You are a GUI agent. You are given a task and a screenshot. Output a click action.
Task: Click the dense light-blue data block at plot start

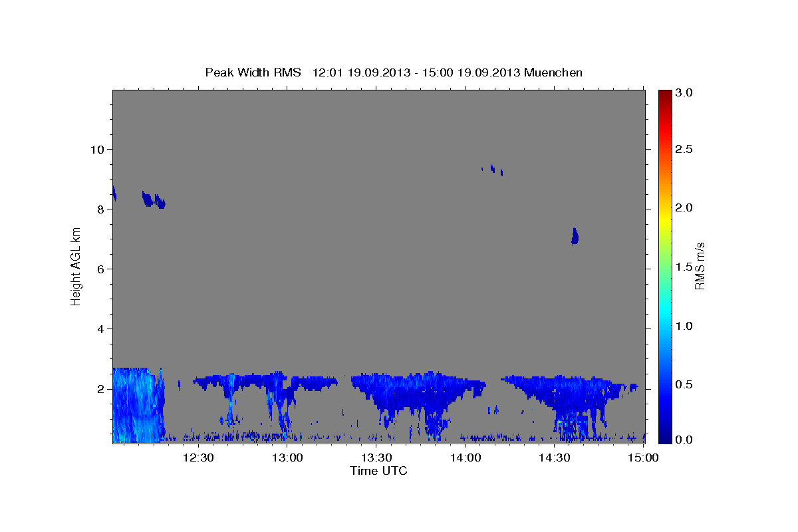pyautogui.click(x=138, y=404)
